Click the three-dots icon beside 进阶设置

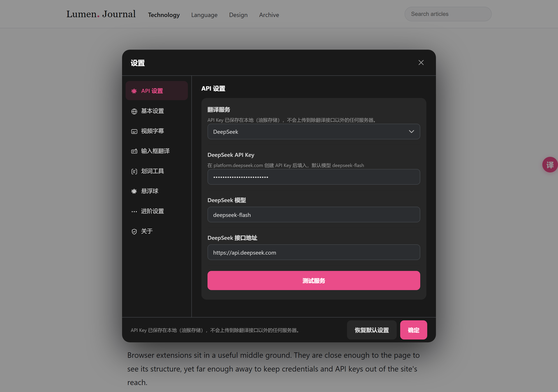[x=134, y=211]
